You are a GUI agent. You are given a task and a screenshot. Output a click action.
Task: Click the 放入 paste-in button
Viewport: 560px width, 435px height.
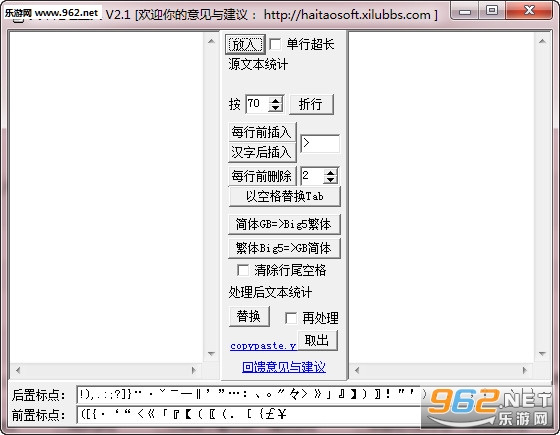[245, 44]
